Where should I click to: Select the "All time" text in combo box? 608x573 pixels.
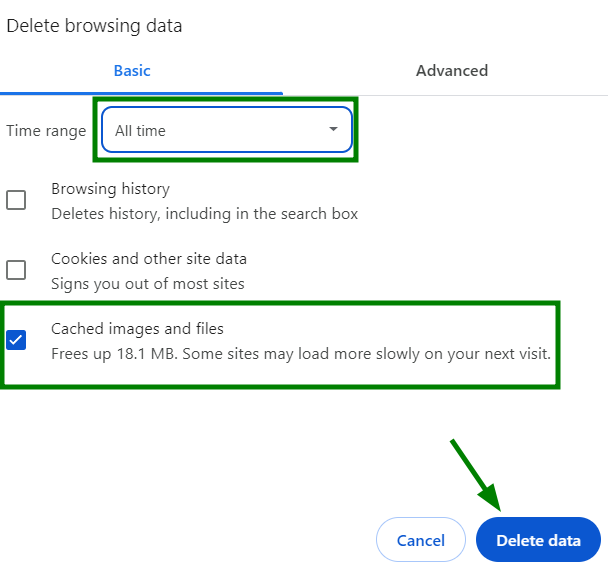pyautogui.click(x=140, y=131)
